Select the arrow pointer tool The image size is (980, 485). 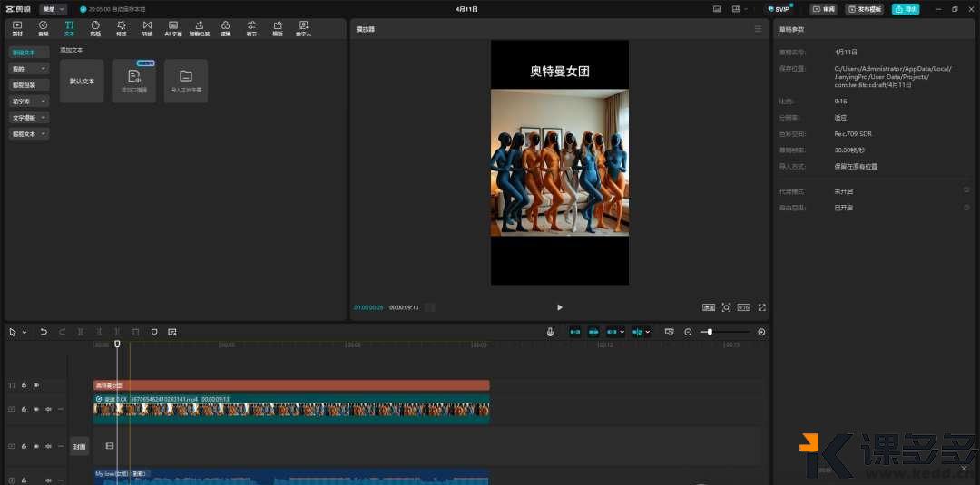point(13,332)
